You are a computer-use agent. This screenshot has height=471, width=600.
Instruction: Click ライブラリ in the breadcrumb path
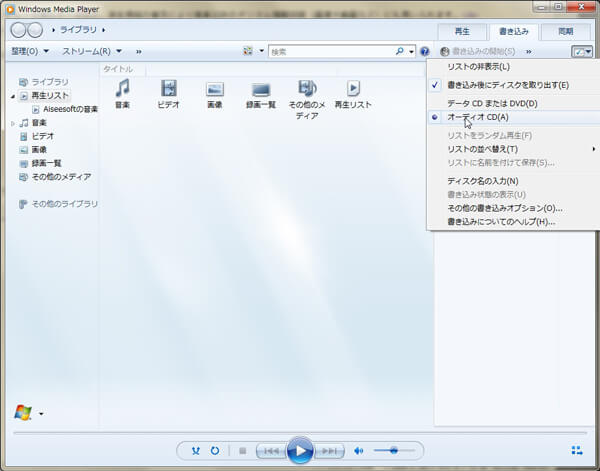point(78,29)
